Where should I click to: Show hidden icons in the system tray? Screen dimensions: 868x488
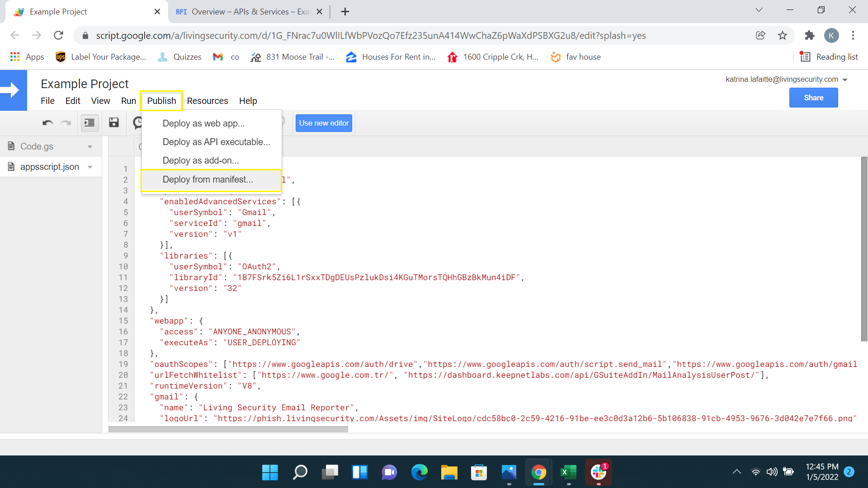tap(737, 472)
